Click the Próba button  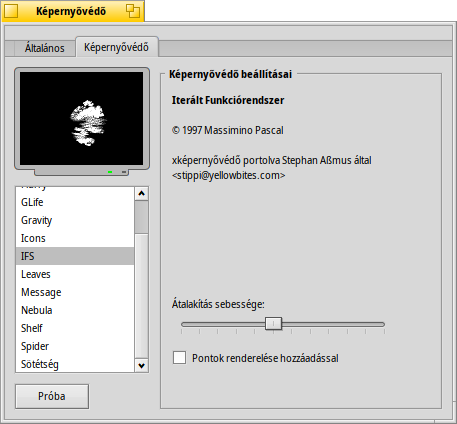[52, 396]
